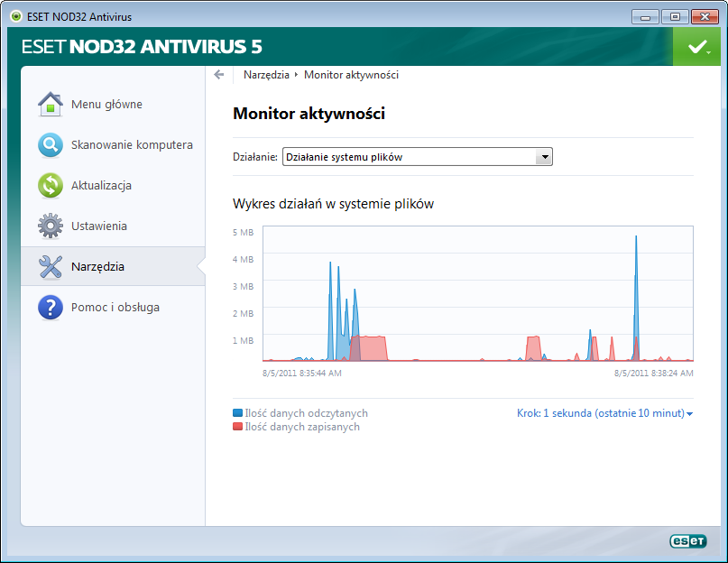Click Monitor aktywności breadcrumb text
The height and width of the screenshot is (563, 728).
tap(351, 75)
